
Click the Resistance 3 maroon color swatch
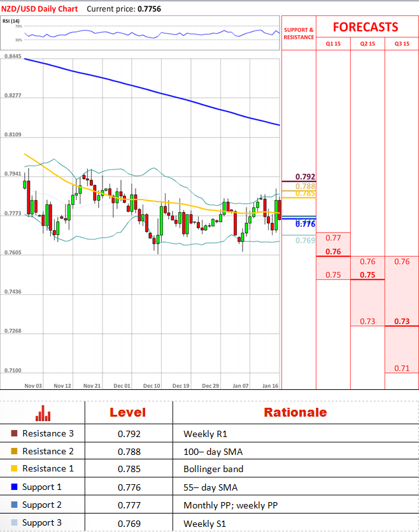pos(14,433)
